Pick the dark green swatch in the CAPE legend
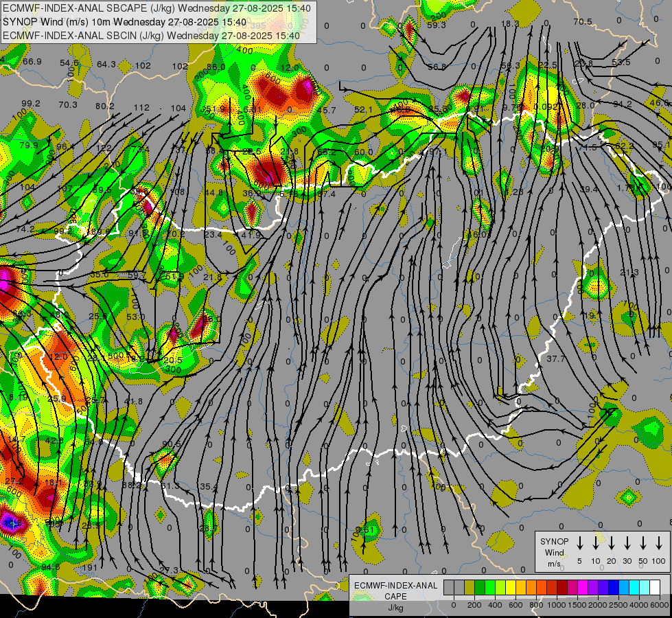The width and height of the screenshot is (672, 618). (480, 587)
